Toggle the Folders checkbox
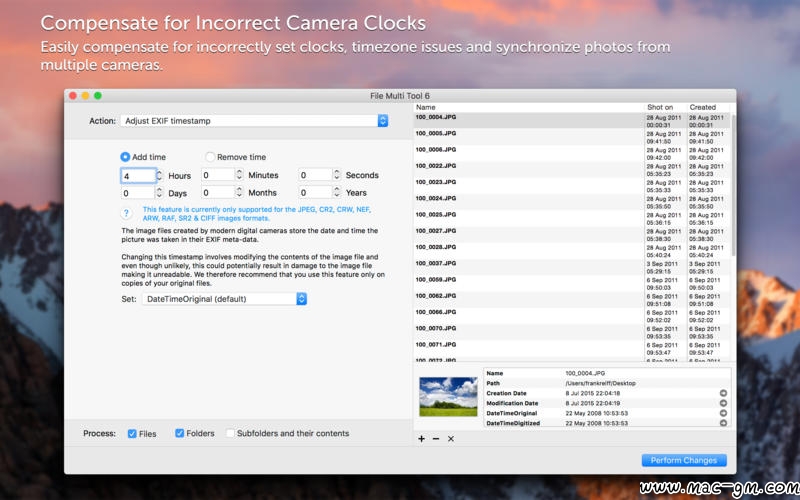 [180, 433]
